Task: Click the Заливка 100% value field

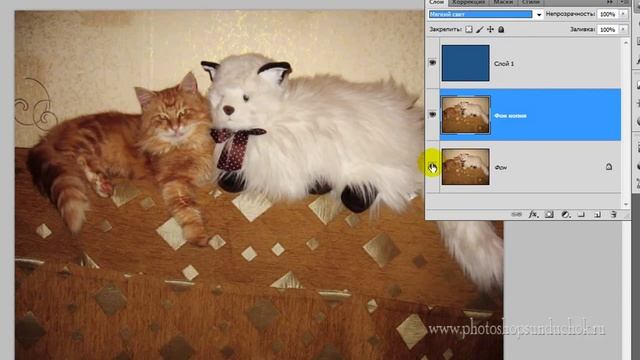Action: 608,29
